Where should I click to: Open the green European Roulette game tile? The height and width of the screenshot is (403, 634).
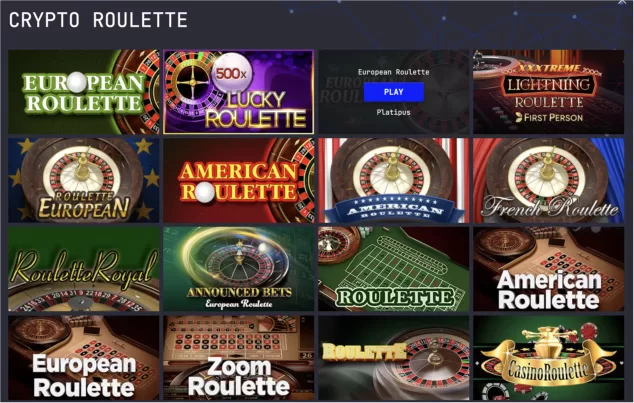click(84, 92)
